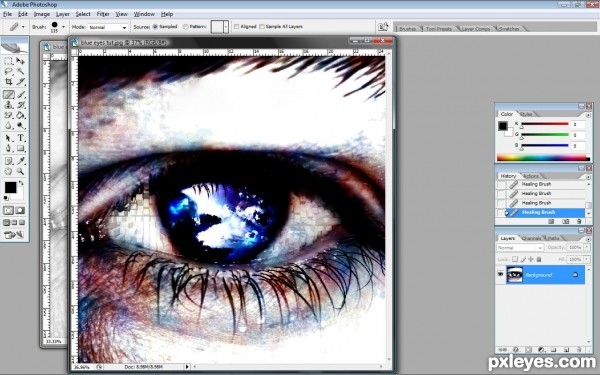
Task: Open the layer Opacity slider arrow
Action: click(587, 248)
